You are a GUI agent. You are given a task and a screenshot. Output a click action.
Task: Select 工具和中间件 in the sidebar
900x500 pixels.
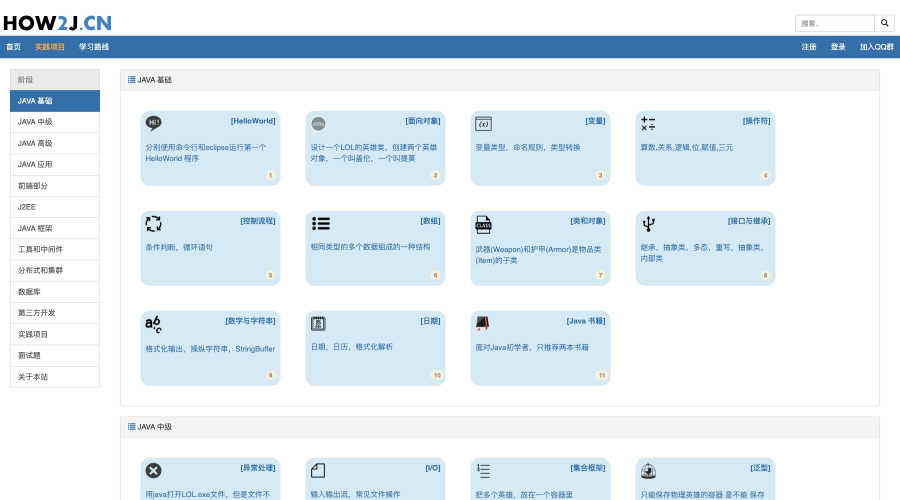pyautogui.click(x=55, y=250)
